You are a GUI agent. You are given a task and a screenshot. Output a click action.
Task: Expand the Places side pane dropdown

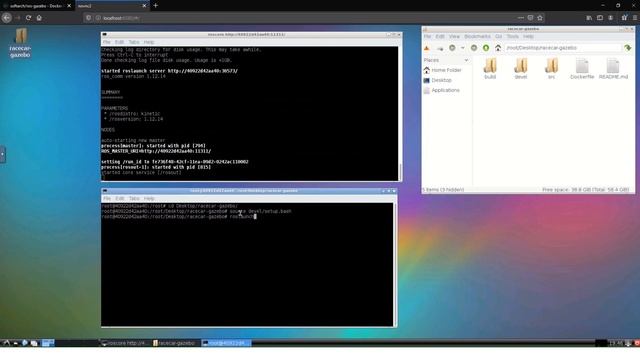click(466, 60)
